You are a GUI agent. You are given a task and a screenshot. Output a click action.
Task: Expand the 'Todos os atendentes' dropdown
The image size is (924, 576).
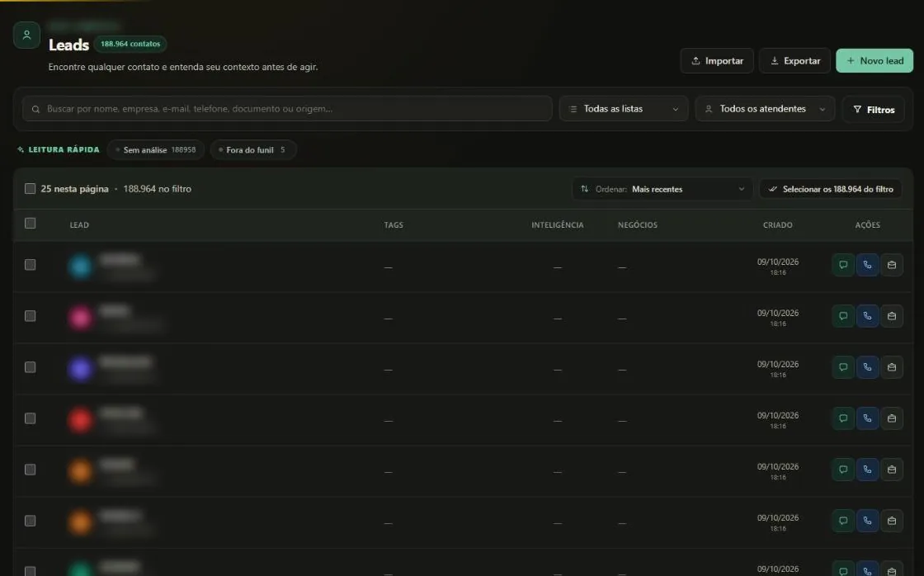(x=765, y=109)
